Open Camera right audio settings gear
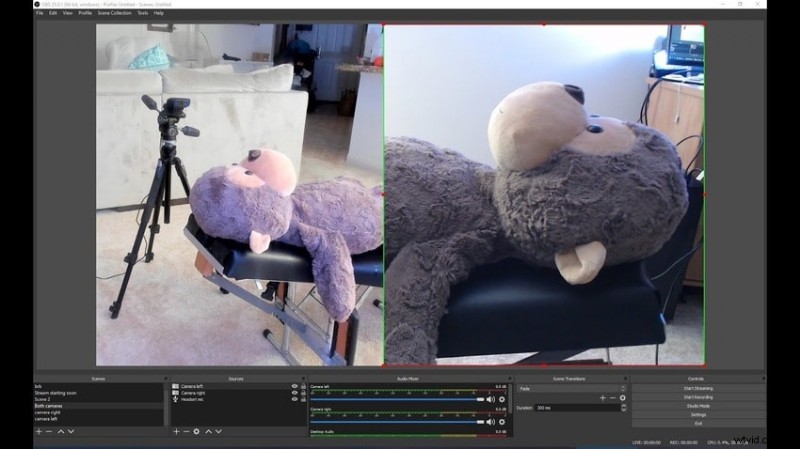The image size is (800, 449). point(501,422)
